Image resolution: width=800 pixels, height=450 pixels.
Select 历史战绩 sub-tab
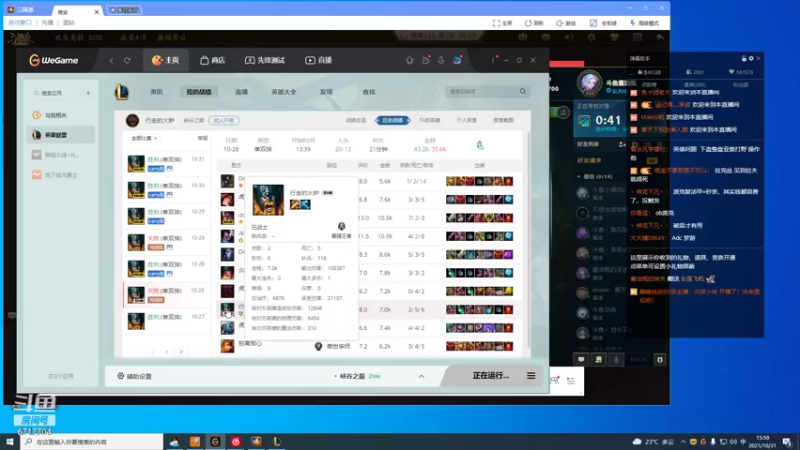[392, 120]
